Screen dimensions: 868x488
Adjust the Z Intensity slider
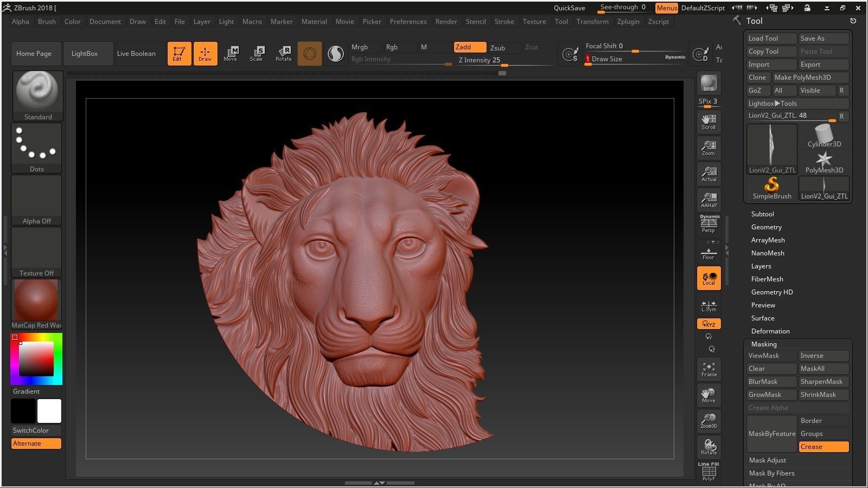click(505, 60)
